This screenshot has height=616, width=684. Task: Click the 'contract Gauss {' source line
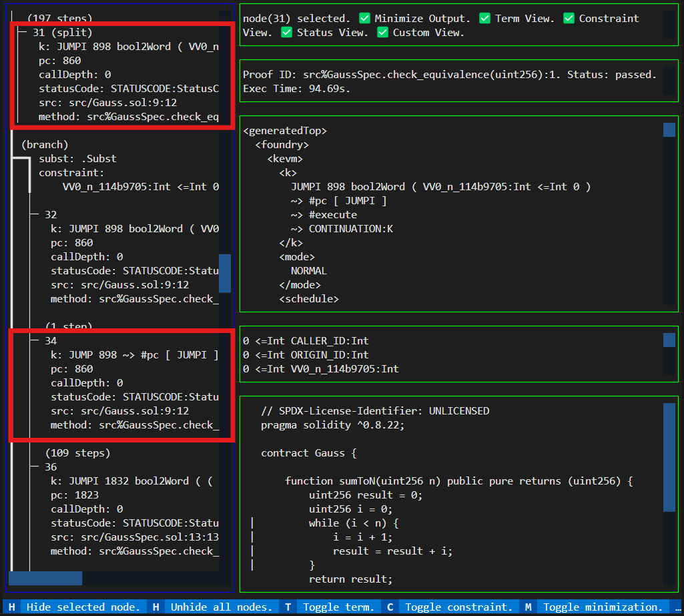pos(309,453)
